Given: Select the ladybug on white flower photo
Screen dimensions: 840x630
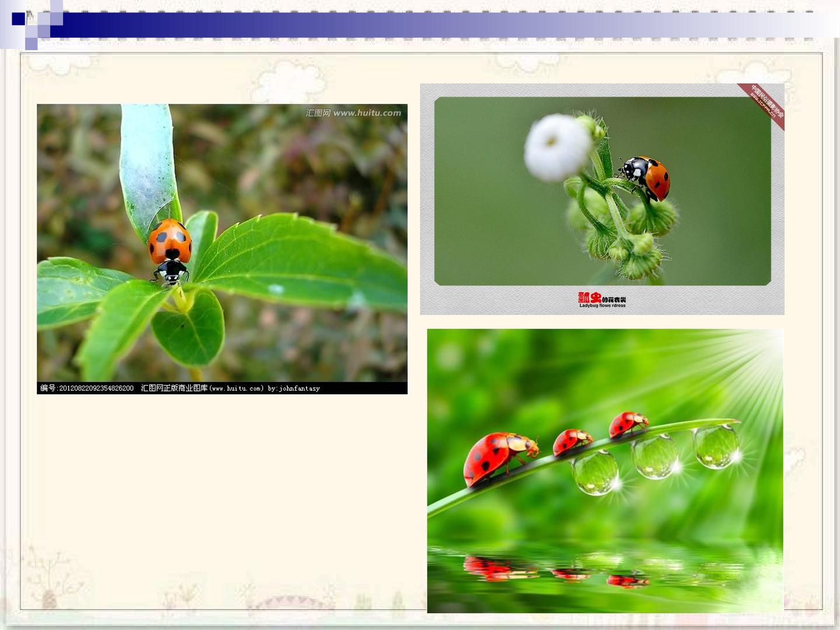Looking at the screenshot, I should (602, 199).
